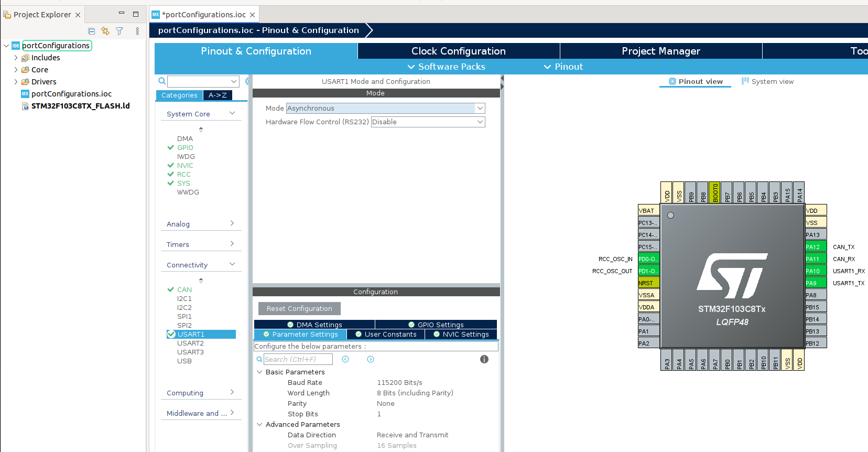868x452 pixels.
Task: Switch to Project Manager tab
Action: 661,51
